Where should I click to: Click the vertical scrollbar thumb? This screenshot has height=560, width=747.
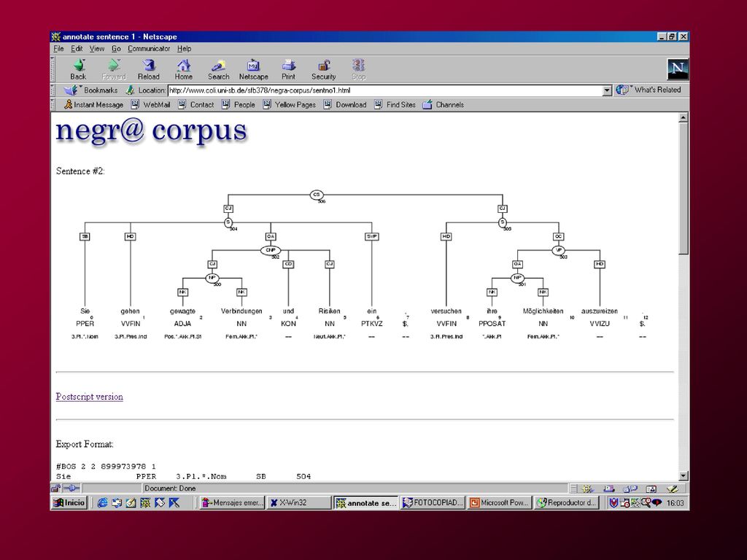pyautogui.click(x=683, y=188)
